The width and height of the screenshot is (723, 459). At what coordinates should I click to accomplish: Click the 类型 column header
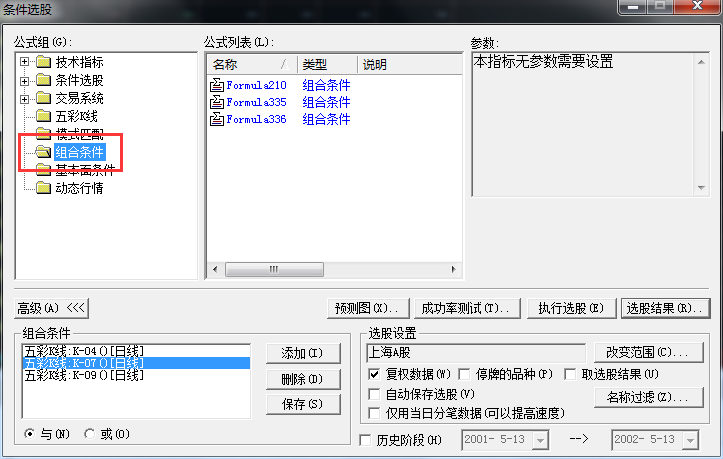(x=327, y=65)
